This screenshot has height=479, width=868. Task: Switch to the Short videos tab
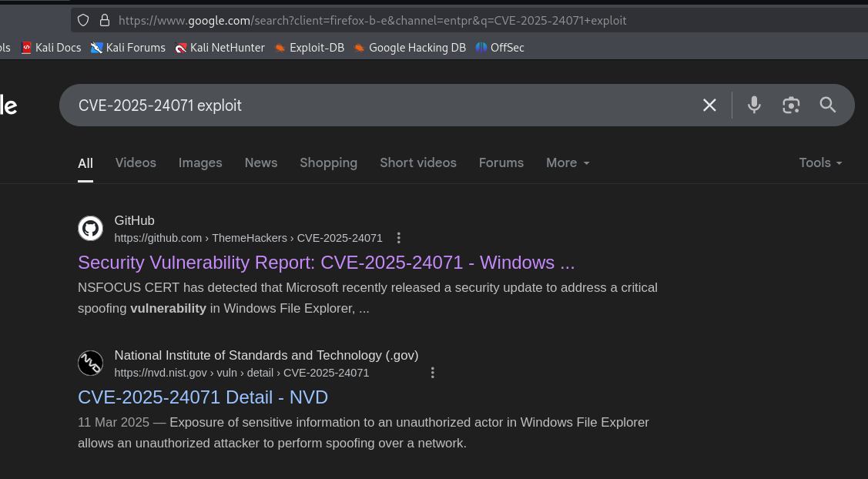click(418, 162)
